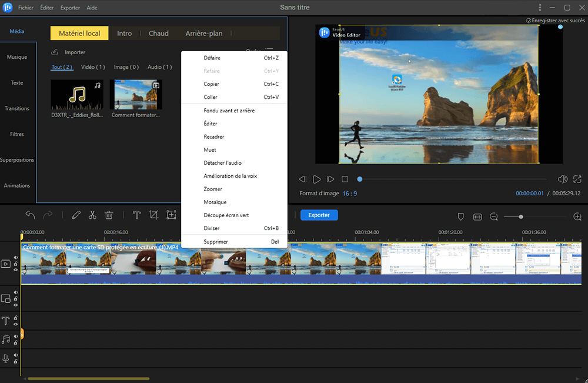Click the picture-in-picture track icon
The image size is (588, 383).
6,299
